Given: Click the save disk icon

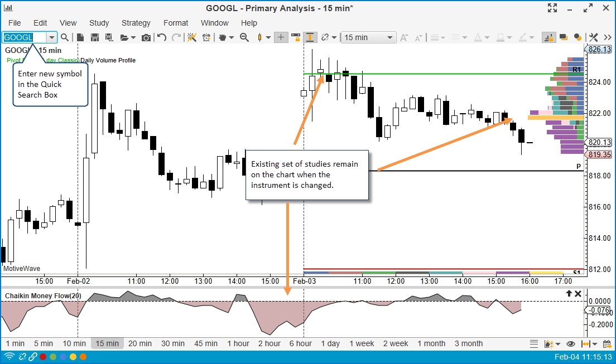Looking at the screenshot, I should coord(94,37).
